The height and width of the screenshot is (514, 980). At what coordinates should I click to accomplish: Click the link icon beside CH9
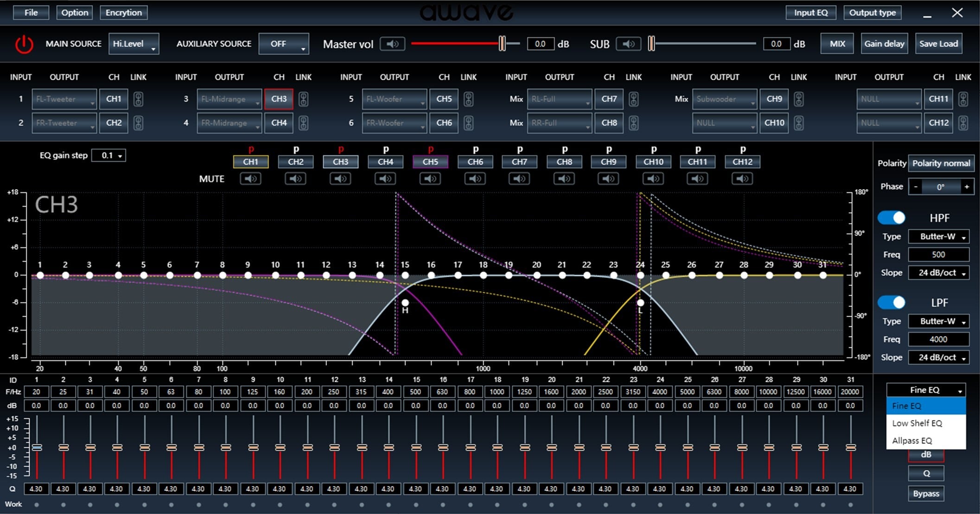(798, 99)
